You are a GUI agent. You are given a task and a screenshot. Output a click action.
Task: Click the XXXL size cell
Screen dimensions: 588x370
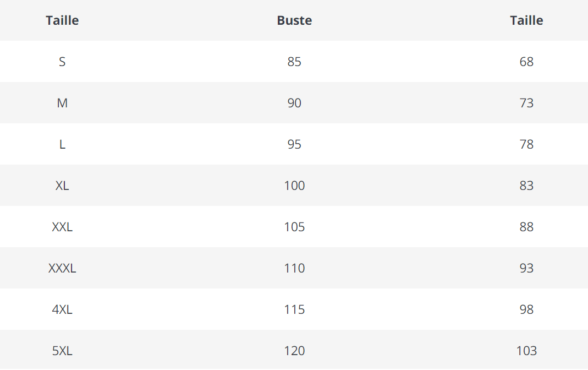click(62, 268)
